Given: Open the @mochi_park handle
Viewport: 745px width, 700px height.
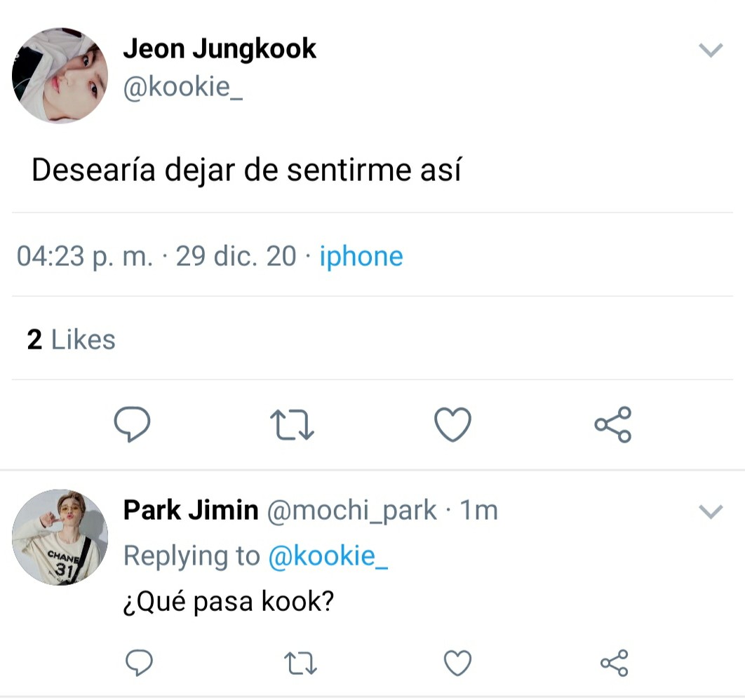Looking at the screenshot, I should click(351, 510).
